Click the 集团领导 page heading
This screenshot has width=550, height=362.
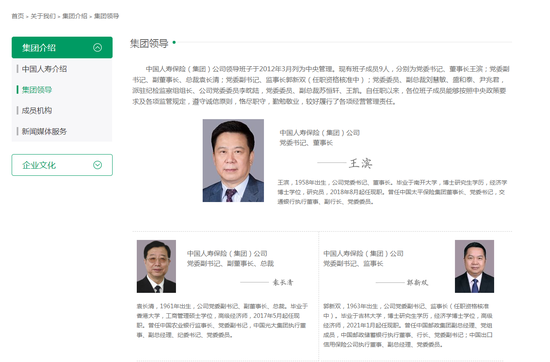click(149, 43)
